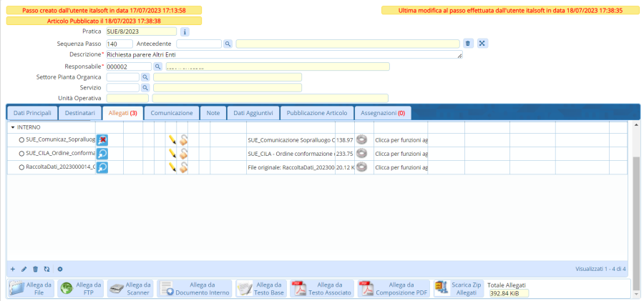644x301 pixels.
Task: Click the trash icon beside Antecedente field
Action: pyautogui.click(x=467, y=44)
